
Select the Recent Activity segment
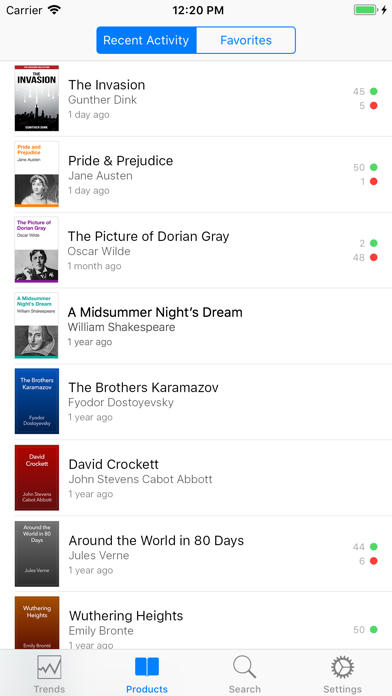pyautogui.click(x=146, y=40)
